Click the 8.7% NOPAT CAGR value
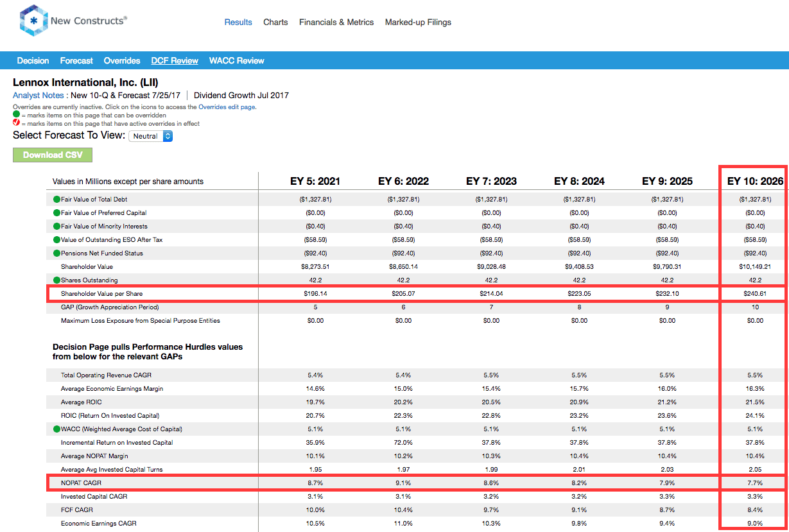 coord(315,483)
